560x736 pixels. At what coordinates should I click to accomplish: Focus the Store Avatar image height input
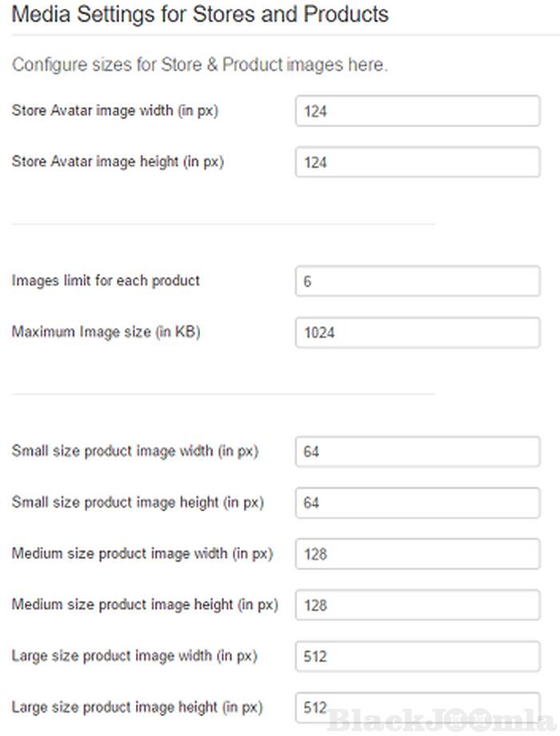point(418,162)
